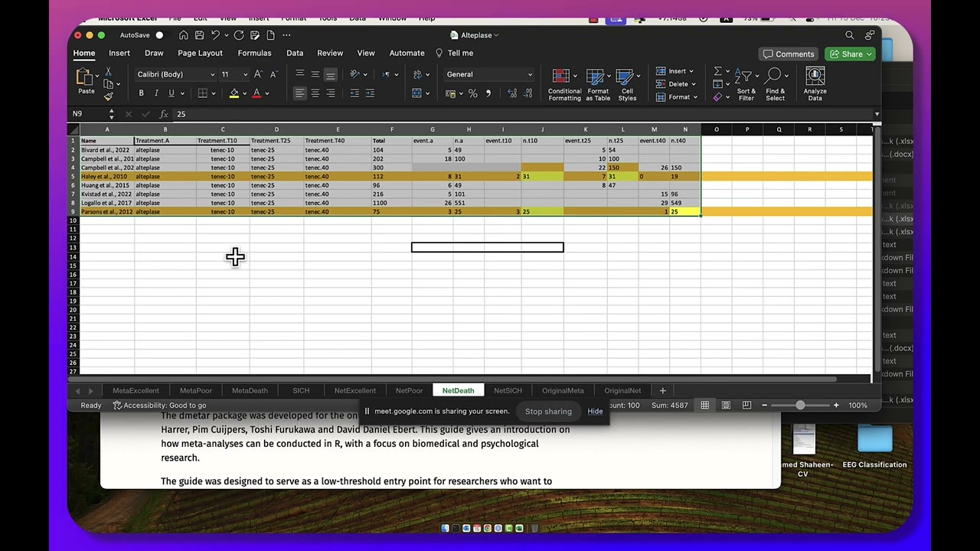This screenshot has height=551, width=980.
Task: Hide the Meet sharing banner
Action: click(595, 412)
